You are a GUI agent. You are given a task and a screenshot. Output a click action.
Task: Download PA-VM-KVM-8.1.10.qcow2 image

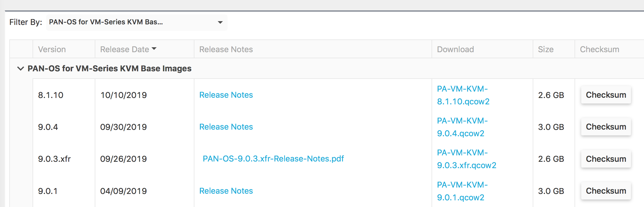[x=463, y=95]
